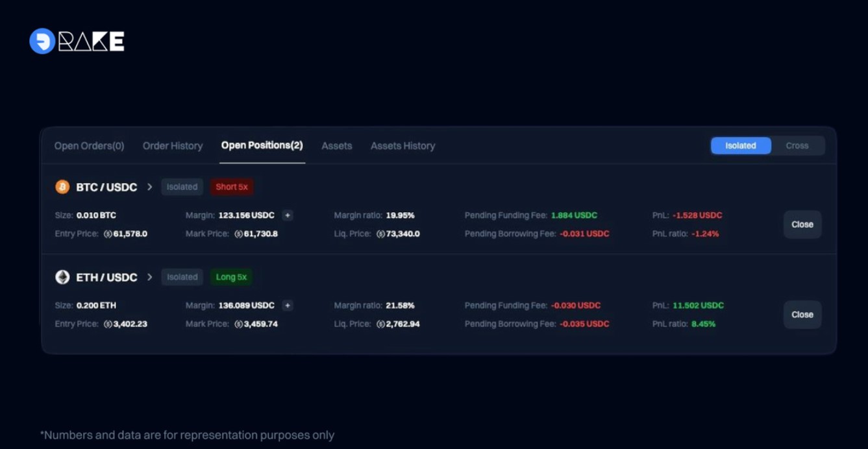Click the Ethereum coin icon
868x449 pixels.
62,276
